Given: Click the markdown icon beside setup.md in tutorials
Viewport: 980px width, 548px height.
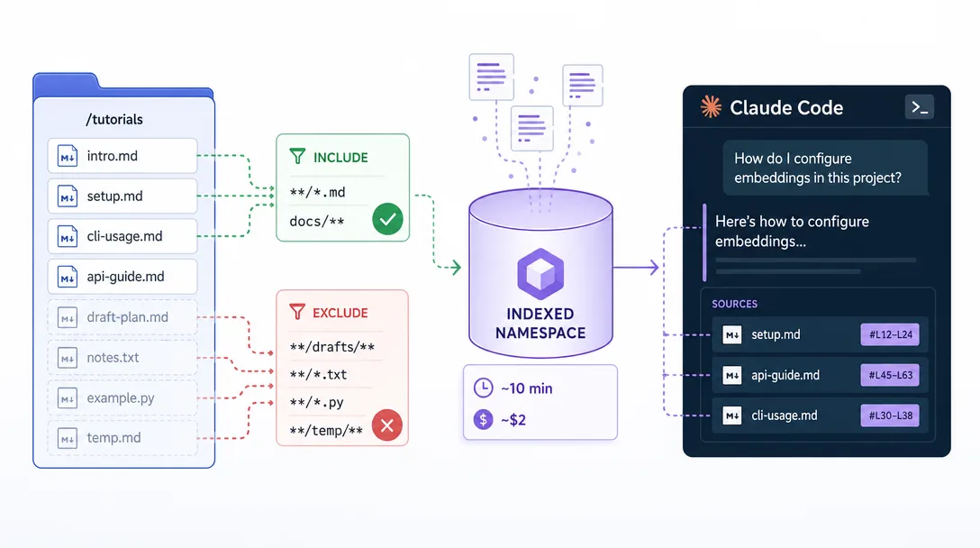Looking at the screenshot, I should tap(67, 196).
